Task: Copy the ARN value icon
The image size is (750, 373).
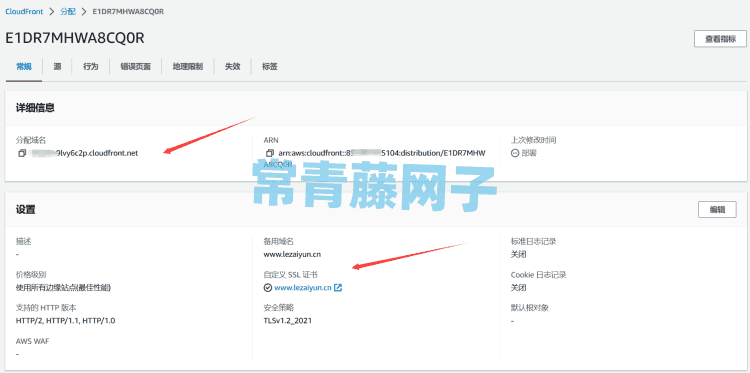Action: (270, 153)
